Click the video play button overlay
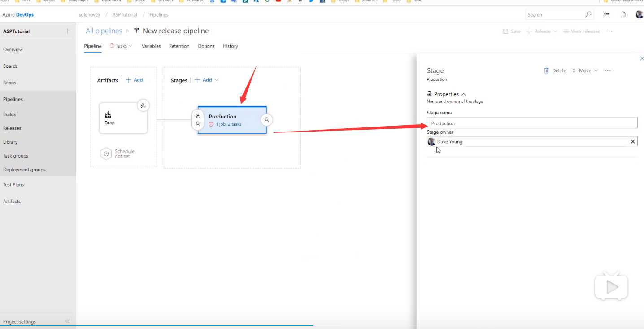Viewport: 644px width, 329px height. pos(611,286)
